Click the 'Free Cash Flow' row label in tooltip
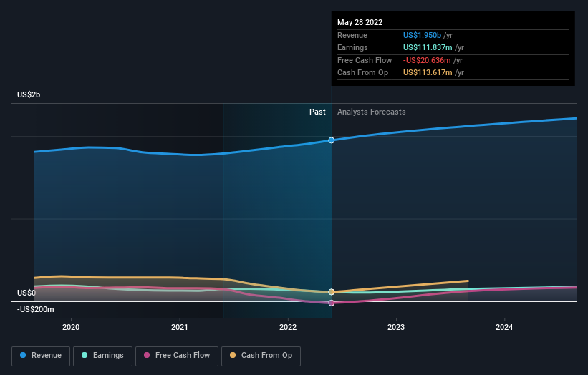Screen dimensions: 588x375 365,60
